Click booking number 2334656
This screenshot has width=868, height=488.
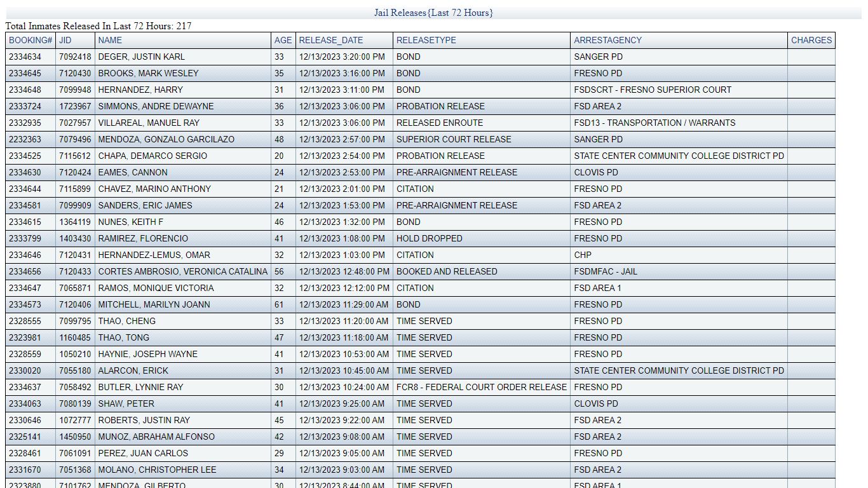tap(25, 271)
